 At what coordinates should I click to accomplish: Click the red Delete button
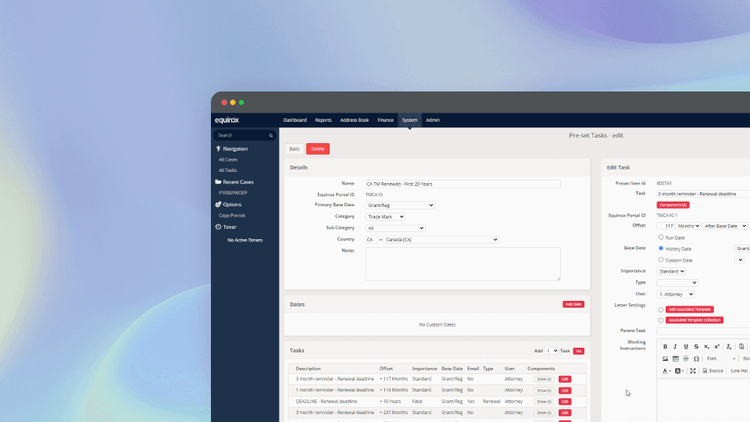[318, 149]
